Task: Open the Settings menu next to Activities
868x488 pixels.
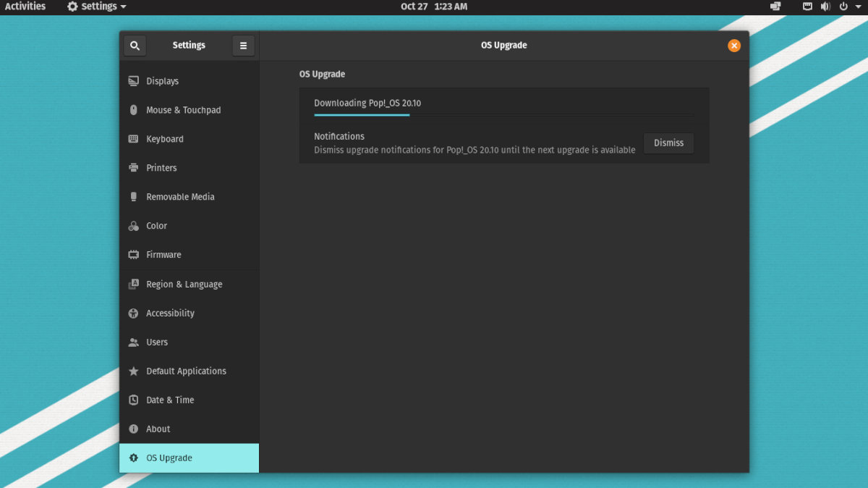Action: (x=95, y=7)
